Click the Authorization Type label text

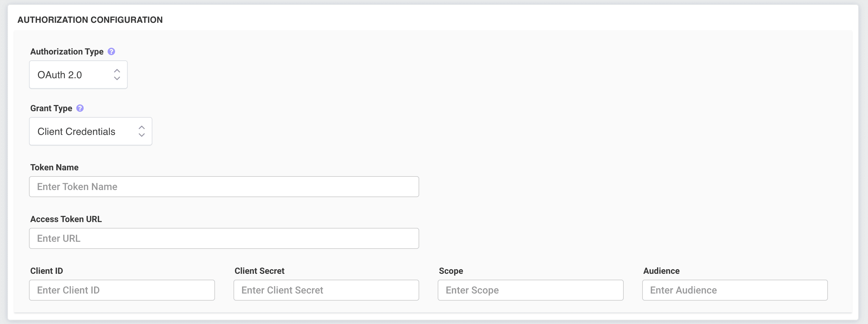tap(67, 51)
